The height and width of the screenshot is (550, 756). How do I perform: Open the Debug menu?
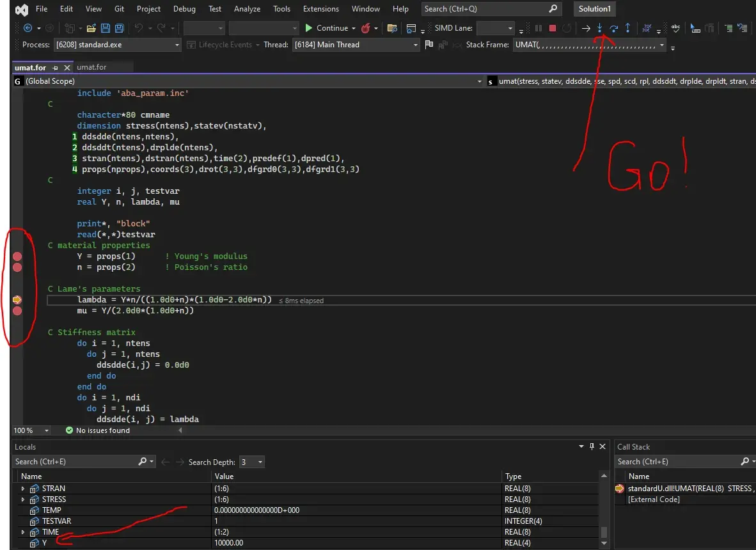[x=184, y=9]
